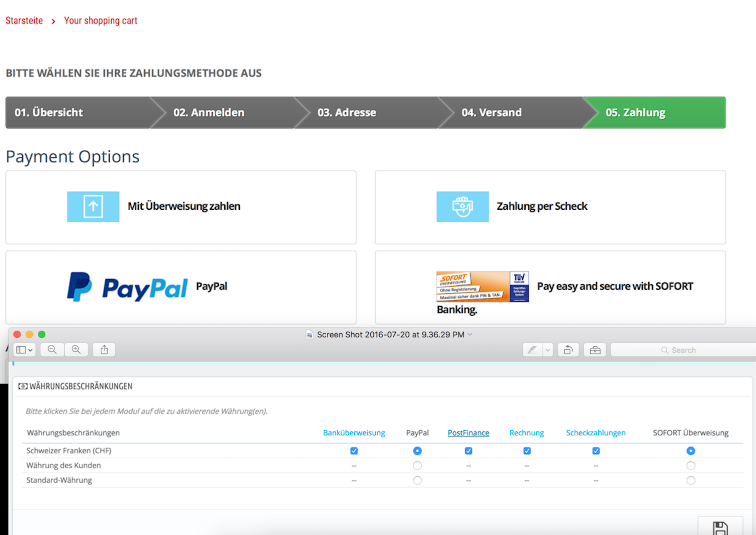Click the share icon in Preview toolbar
This screenshot has height=535, width=756.
104,350
